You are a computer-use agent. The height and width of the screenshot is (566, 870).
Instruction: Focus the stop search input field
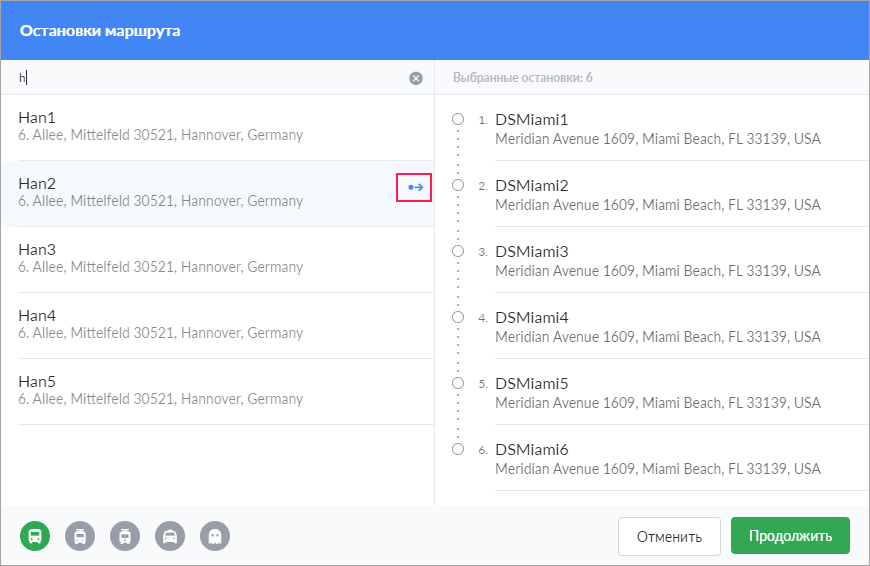click(211, 78)
